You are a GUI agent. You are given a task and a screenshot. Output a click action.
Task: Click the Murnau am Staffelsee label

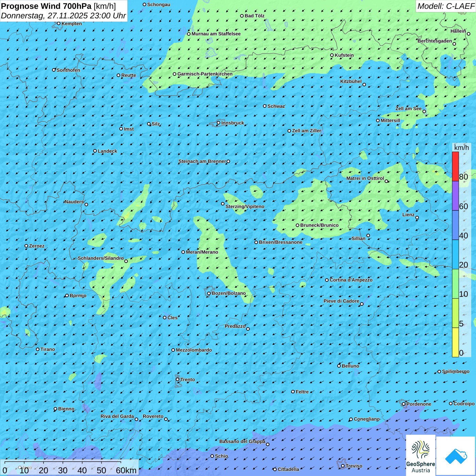click(x=216, y=34)
